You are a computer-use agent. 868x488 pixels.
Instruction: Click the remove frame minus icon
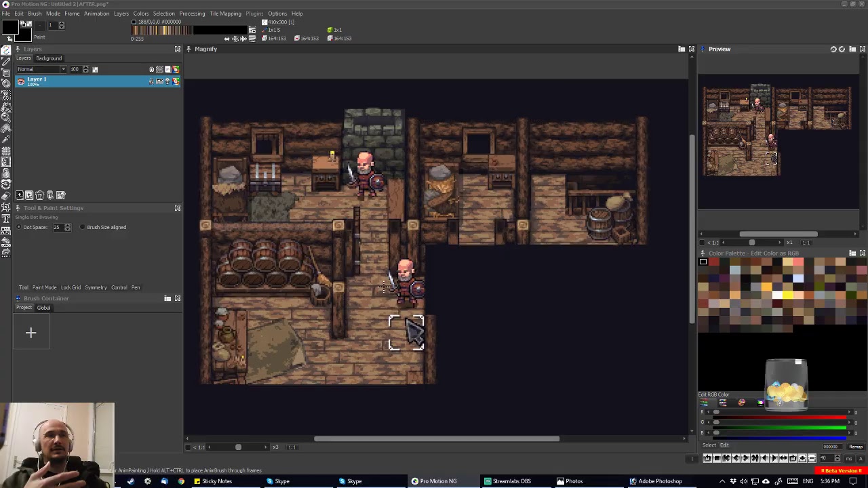[x=812, y=457]
